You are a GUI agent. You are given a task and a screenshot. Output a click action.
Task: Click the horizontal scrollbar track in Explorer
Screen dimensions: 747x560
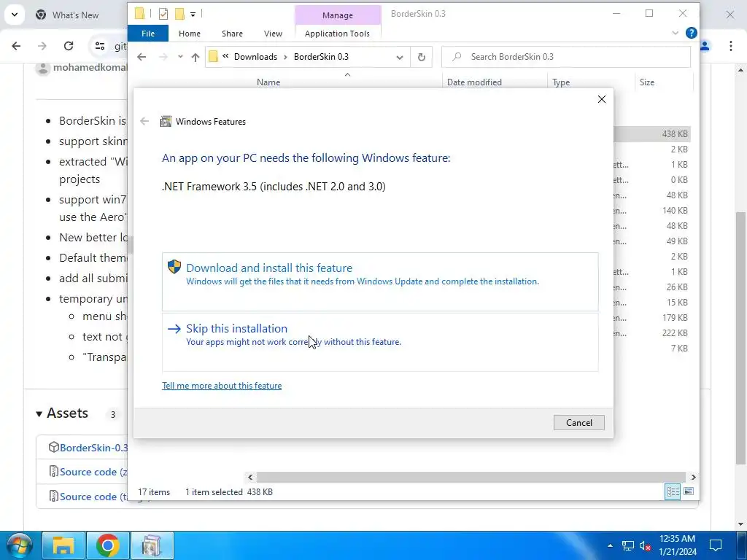pos(471,477)
